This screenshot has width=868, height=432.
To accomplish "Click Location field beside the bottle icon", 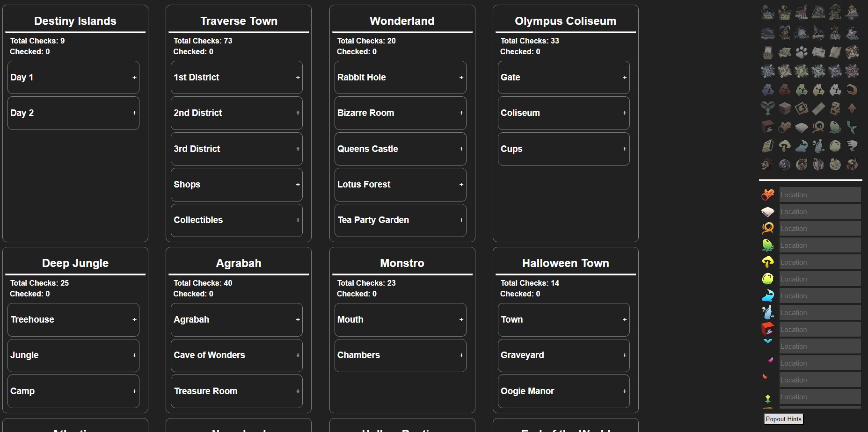I will pyautogui.click(x=820, y=312).
